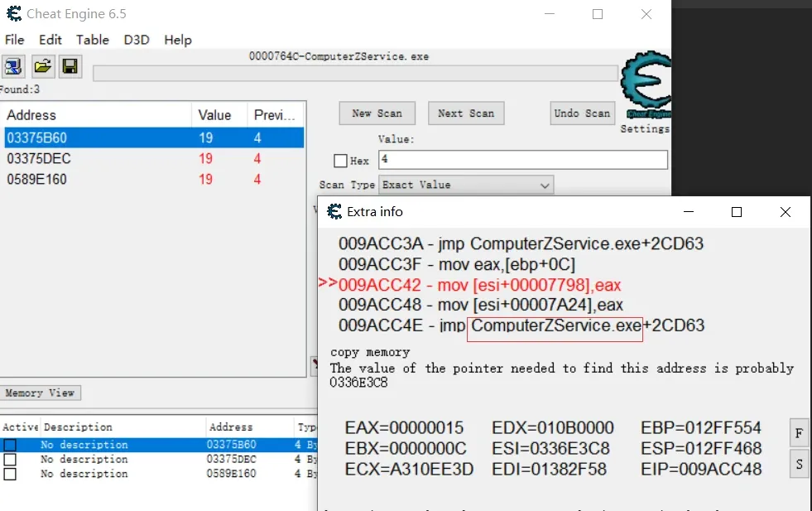Image resolution: width=812 pixels, height=511 pixels.
Task: Click the Previous column header in found list
Action: 275,115
